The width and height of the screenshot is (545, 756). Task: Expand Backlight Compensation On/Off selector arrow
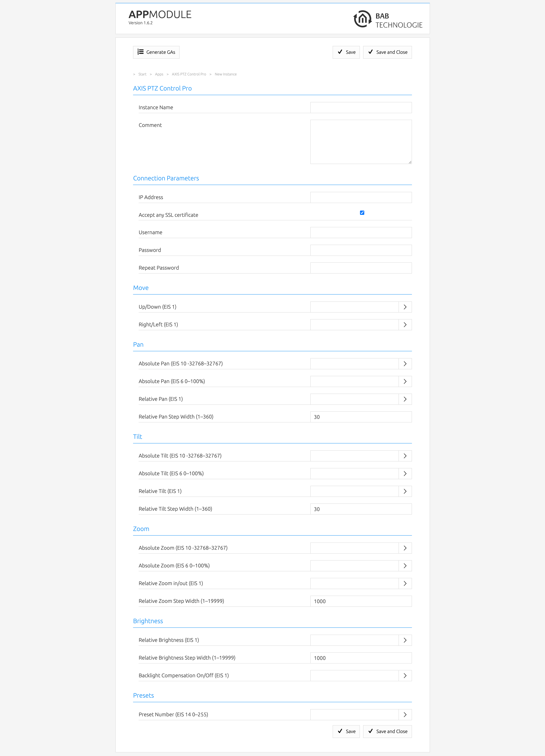click(x=405, y=676)
